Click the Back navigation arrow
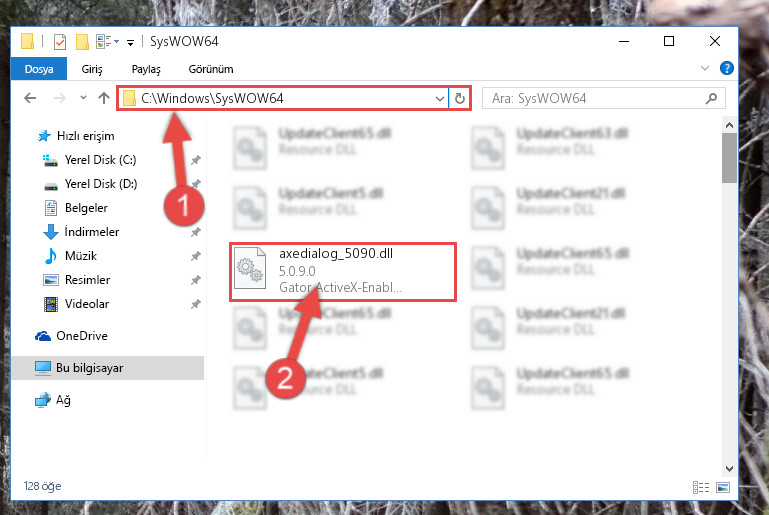The width and height of the screenshot is (769, 515). tap(30, 98)
